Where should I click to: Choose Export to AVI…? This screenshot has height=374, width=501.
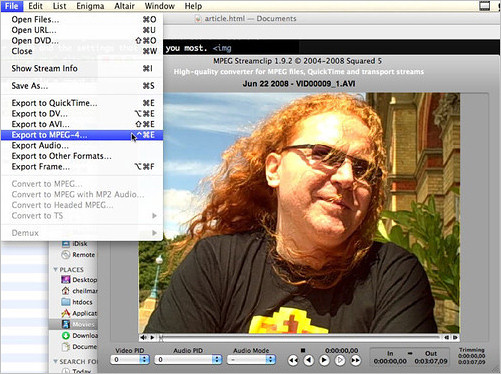click(82, 124)
